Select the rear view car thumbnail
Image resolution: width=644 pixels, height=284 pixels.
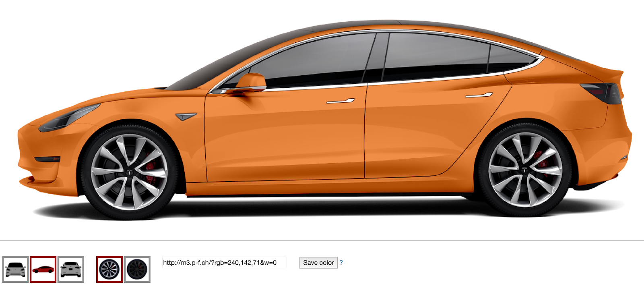click(x=71, y=269)
